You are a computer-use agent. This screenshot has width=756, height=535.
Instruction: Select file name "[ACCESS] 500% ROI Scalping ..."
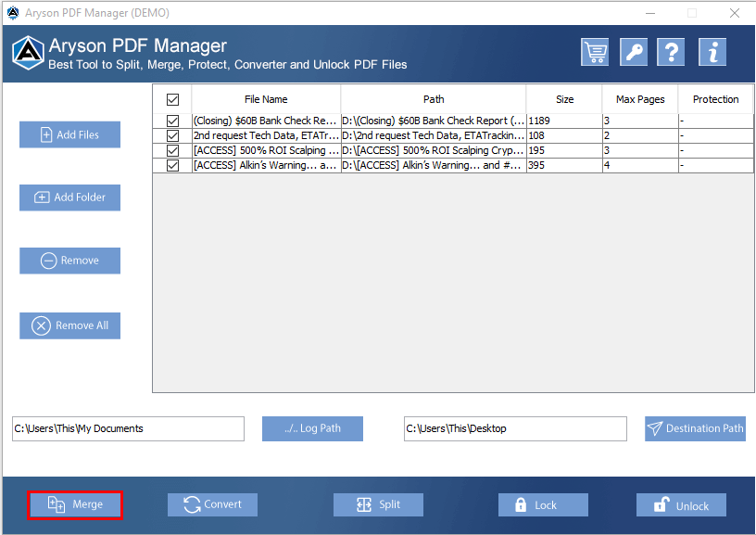(266, 150)
